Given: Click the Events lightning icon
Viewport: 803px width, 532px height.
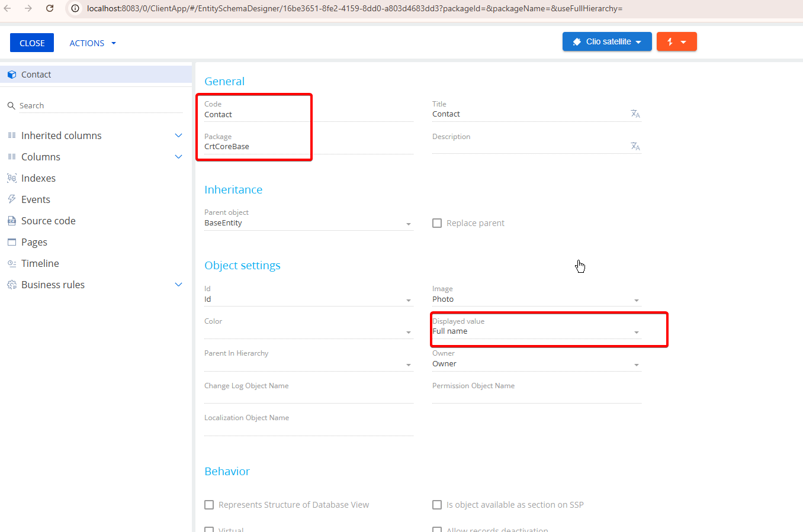Looking at the screenshot, I should pos(11,199).
